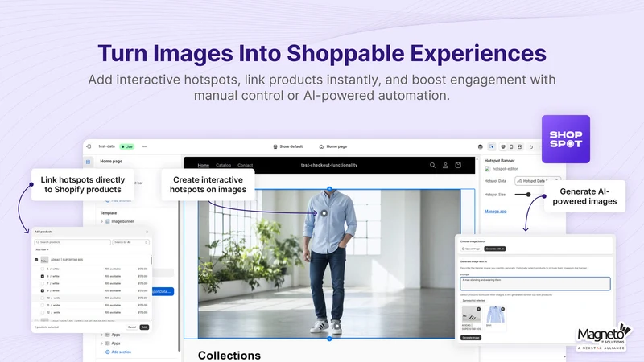Viewport: 644px width, 362px height.
Task: Click the Add section link
Action: (x=118, y=352)
